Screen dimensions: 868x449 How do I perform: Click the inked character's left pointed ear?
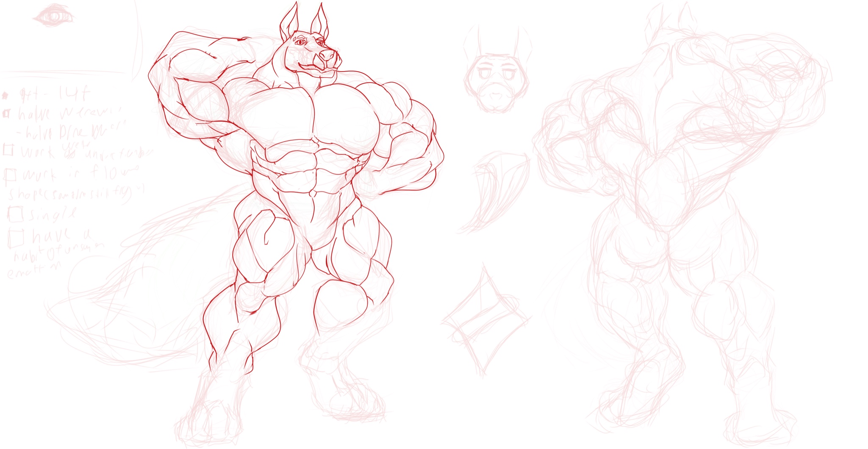288,22
